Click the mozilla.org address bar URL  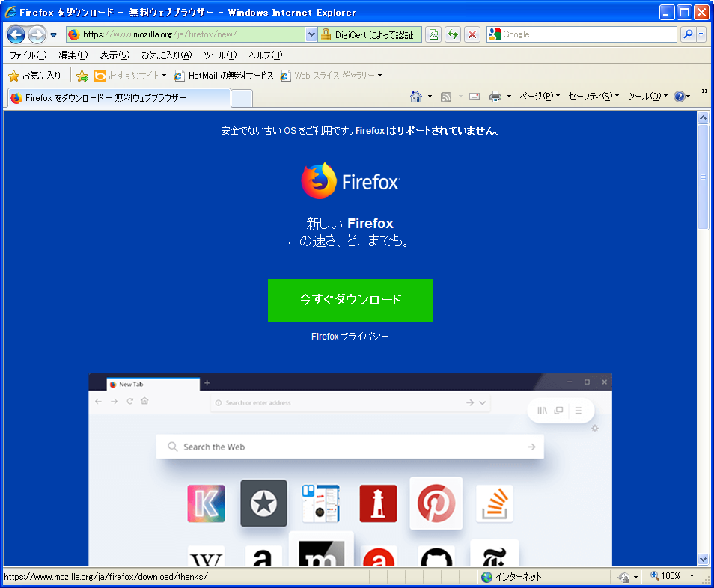point(159,34)
